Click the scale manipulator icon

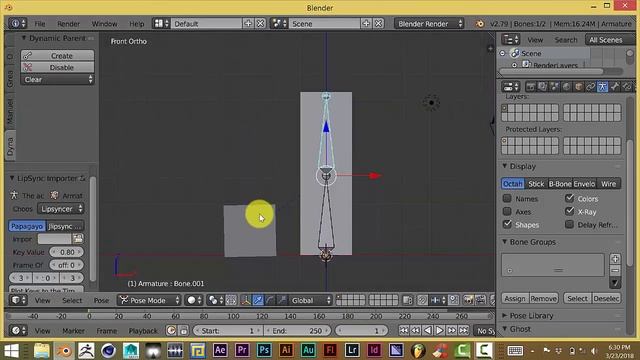click(282, 300)
